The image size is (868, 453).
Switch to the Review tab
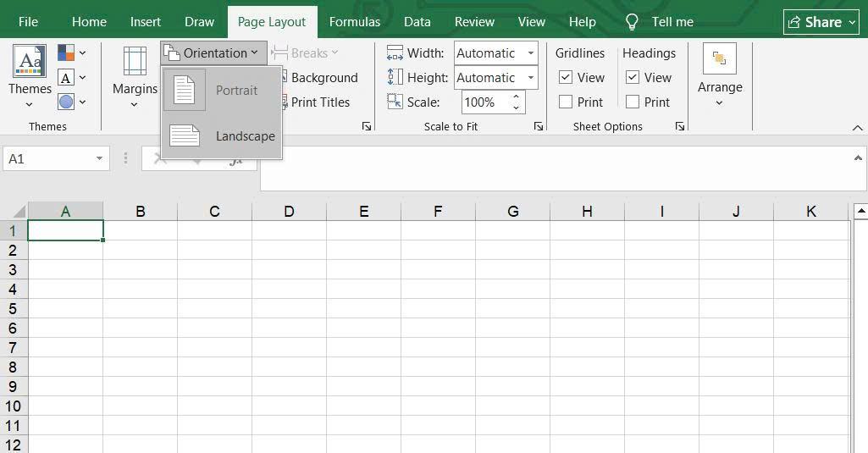[474, 22]
